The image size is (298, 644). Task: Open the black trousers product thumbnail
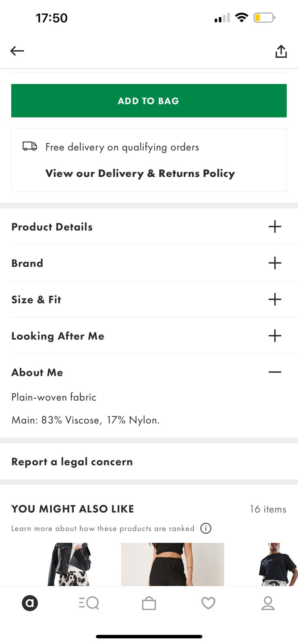(x=173, y=564)
